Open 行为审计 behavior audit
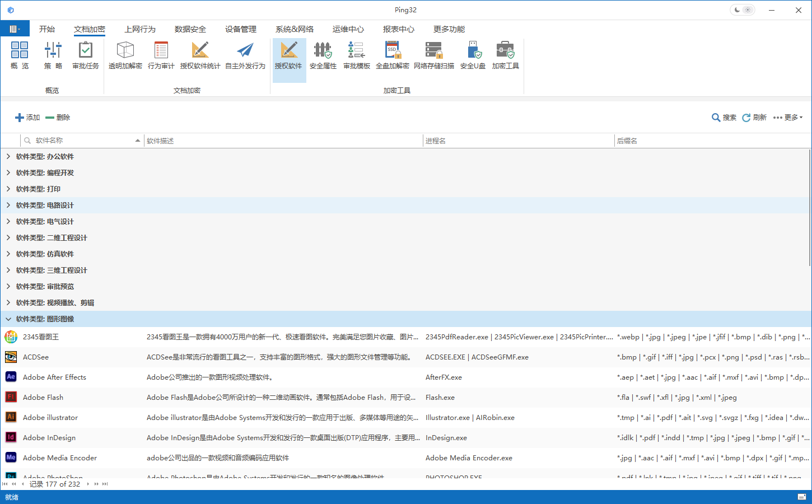 tap(161, 55)
